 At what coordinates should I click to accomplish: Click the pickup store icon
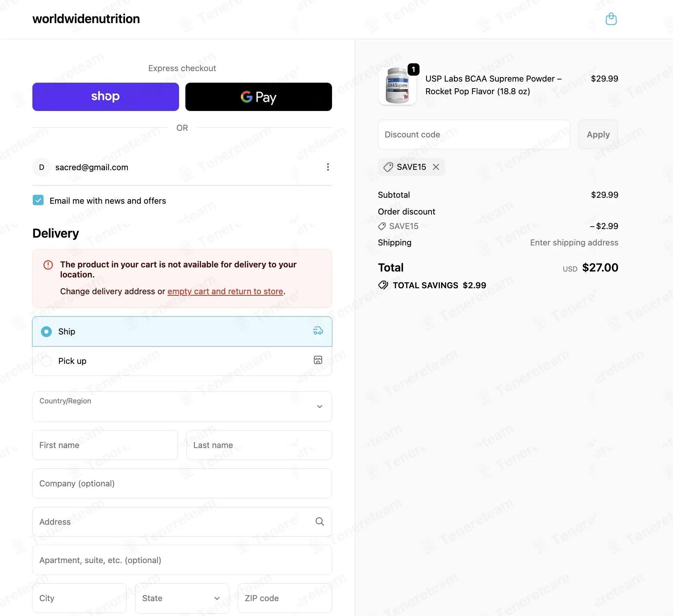tap(318, 360)
